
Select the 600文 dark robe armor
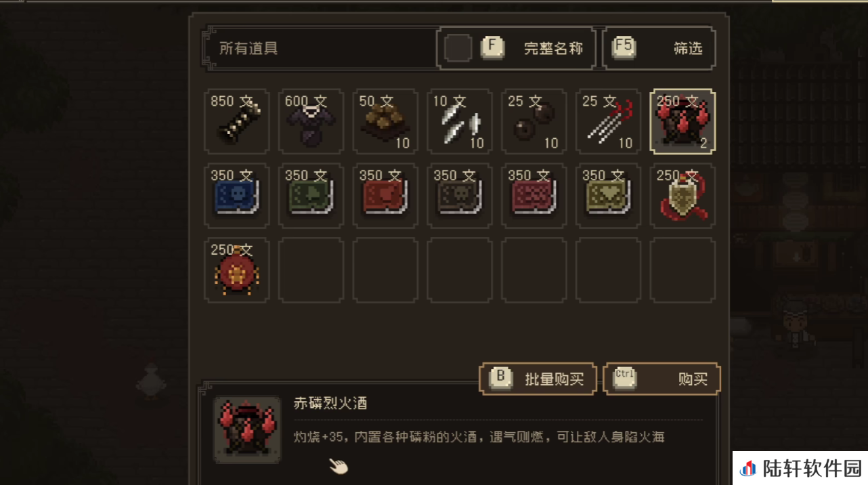[311, 122]
